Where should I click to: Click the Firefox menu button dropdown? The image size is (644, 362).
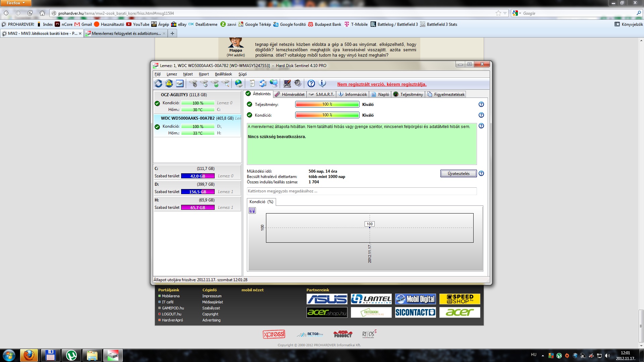click(x=16, y=3)
